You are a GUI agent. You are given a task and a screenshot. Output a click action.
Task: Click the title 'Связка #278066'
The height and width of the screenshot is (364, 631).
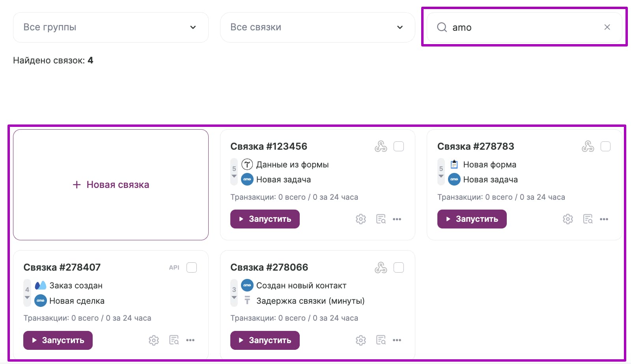[x=269, y=267]
